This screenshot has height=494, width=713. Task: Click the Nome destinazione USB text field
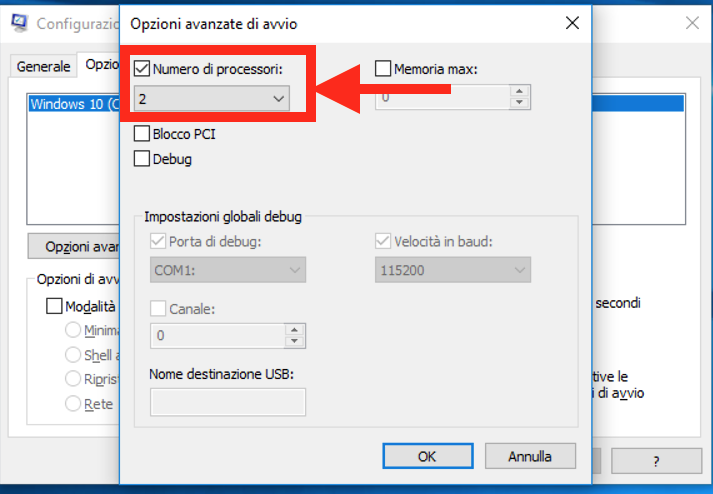tap(228, 402)
